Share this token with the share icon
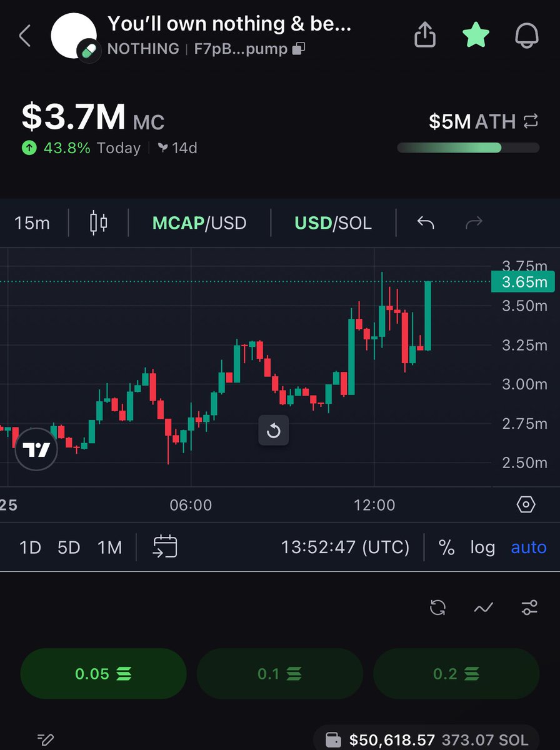Viewport: 560px width, 750px height. point(425,35)
